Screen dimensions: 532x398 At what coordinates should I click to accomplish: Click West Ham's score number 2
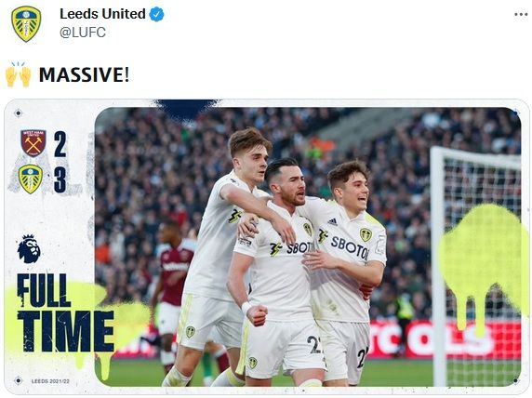coord(60,144)
